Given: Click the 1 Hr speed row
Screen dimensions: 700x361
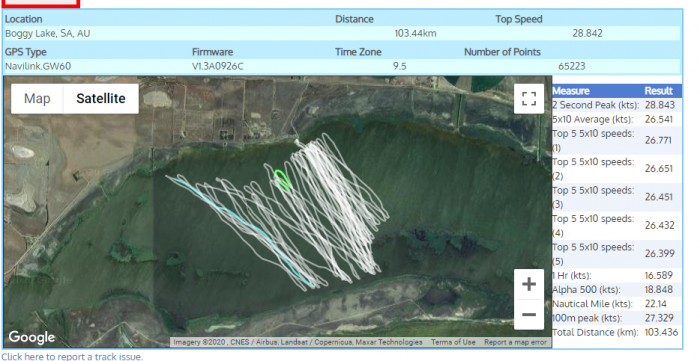Looking at the screenshot, I should pyautogui.click(x=617, y=275).
